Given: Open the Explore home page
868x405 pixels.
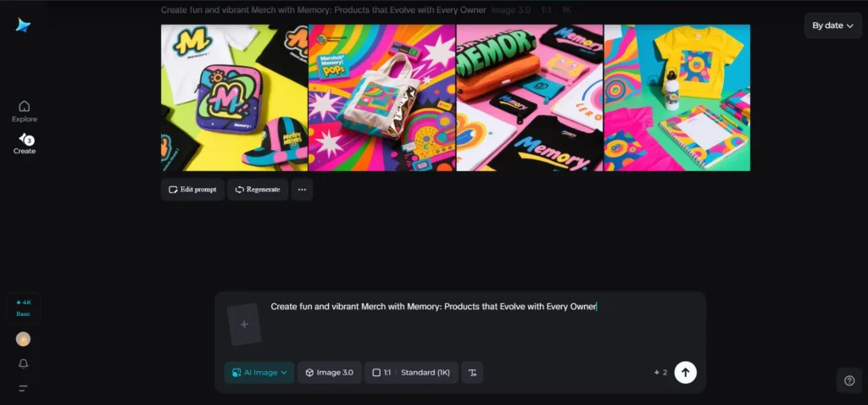Looking at the screenshot, I should (x=24, y=110).
